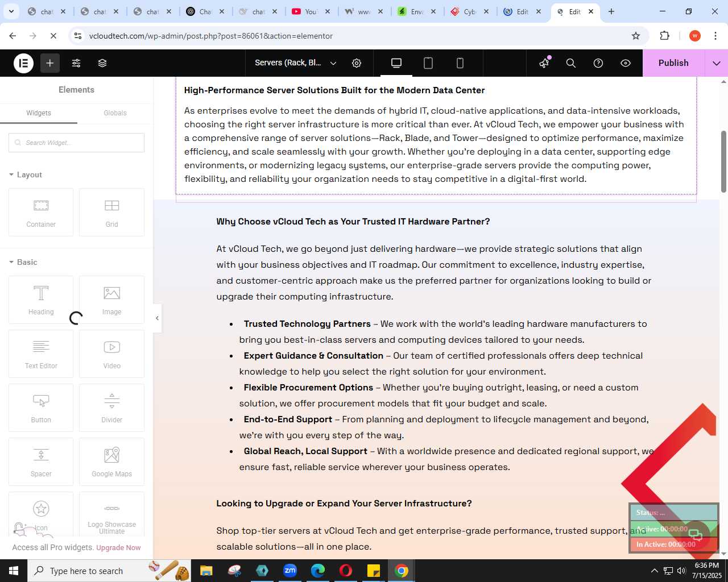Select the Button widget
The image size is (728, 582).
41,408
